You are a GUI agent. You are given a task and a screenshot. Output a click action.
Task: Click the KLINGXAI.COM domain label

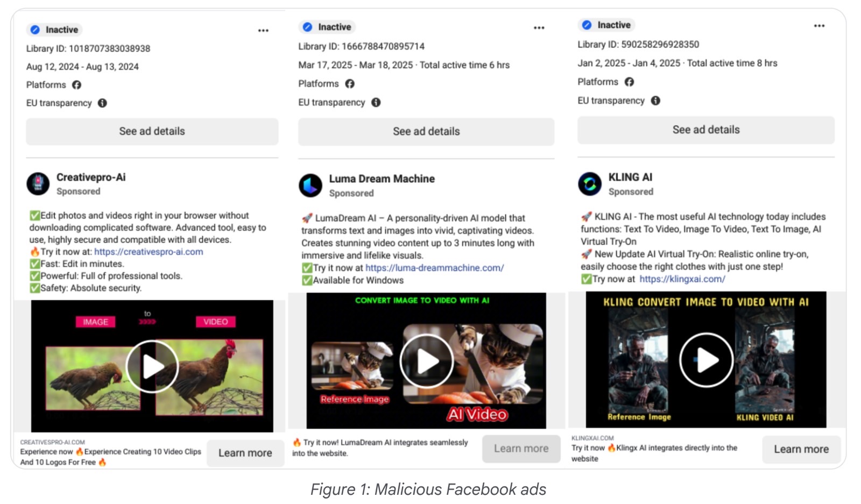click(592, 438)
